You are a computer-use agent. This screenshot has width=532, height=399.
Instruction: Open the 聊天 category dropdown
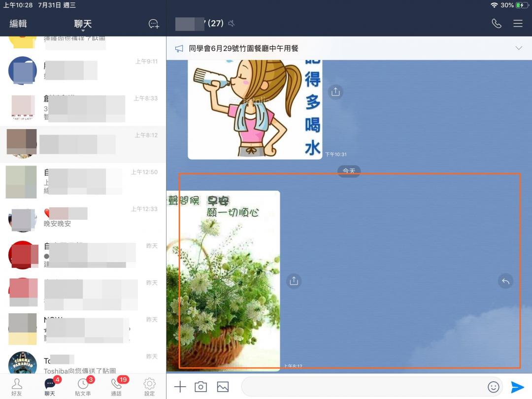tap(83, 25)
